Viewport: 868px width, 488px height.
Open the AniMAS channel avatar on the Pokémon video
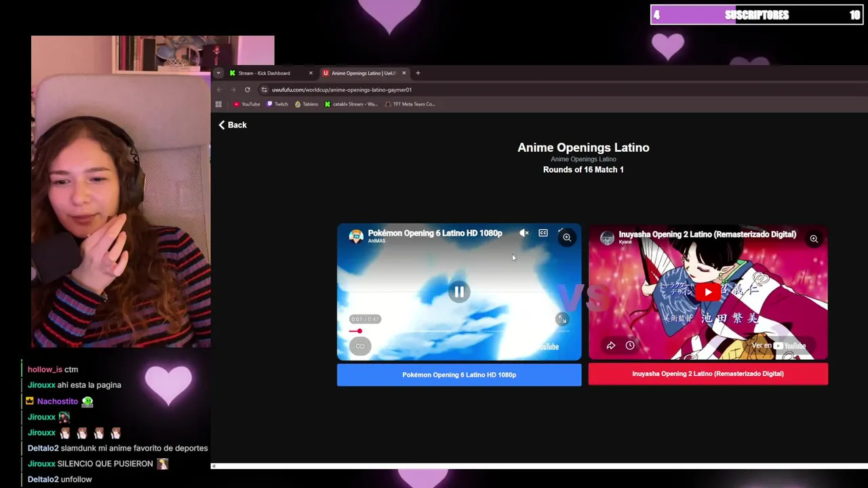pos(356,236)
